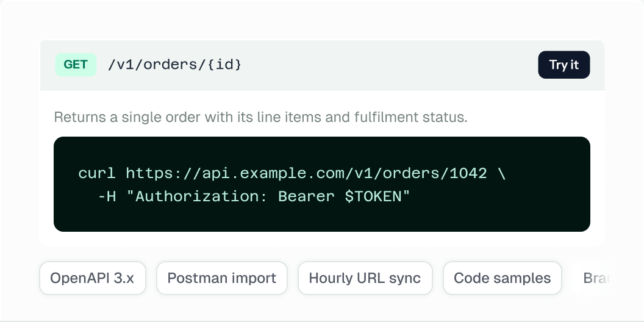The height and width of the screenshot is (322, 644).
Task: Choose the Hourly URL sync chip
Action: [x=365, y=278]
